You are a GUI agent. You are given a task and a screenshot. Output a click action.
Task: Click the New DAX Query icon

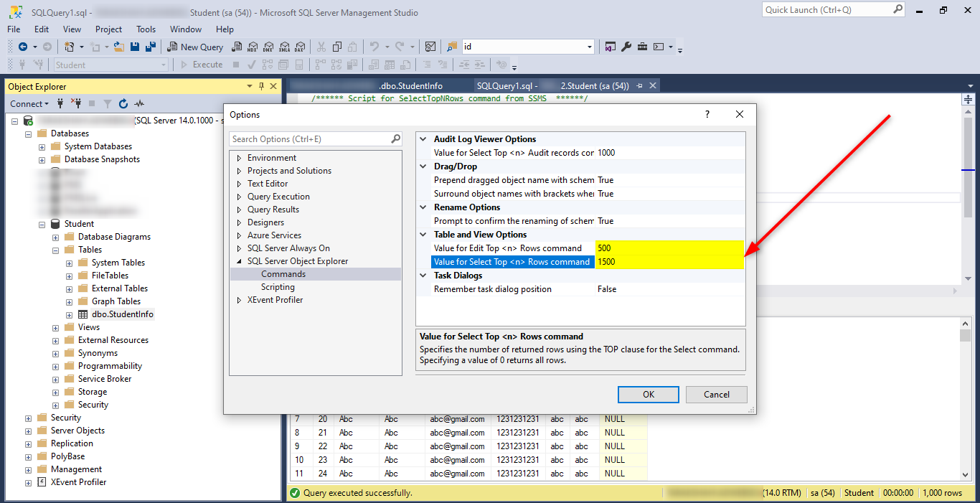301,46
